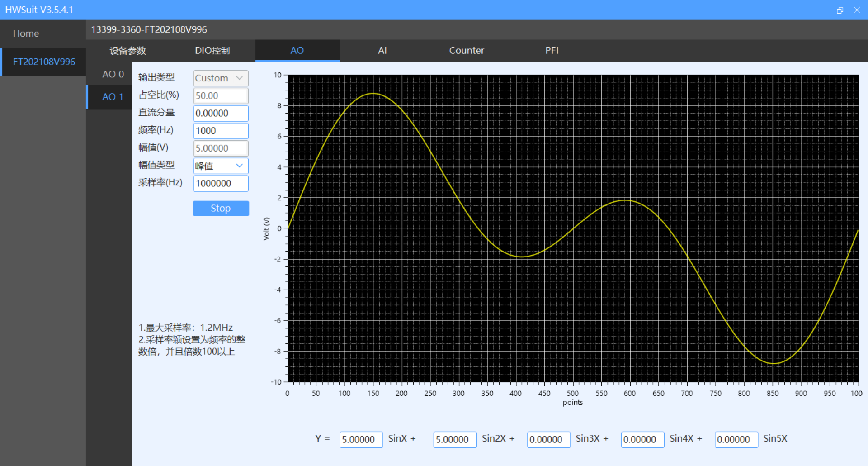Restore down the HWSuit window
The image size is (868, 466).
(840, 10)
